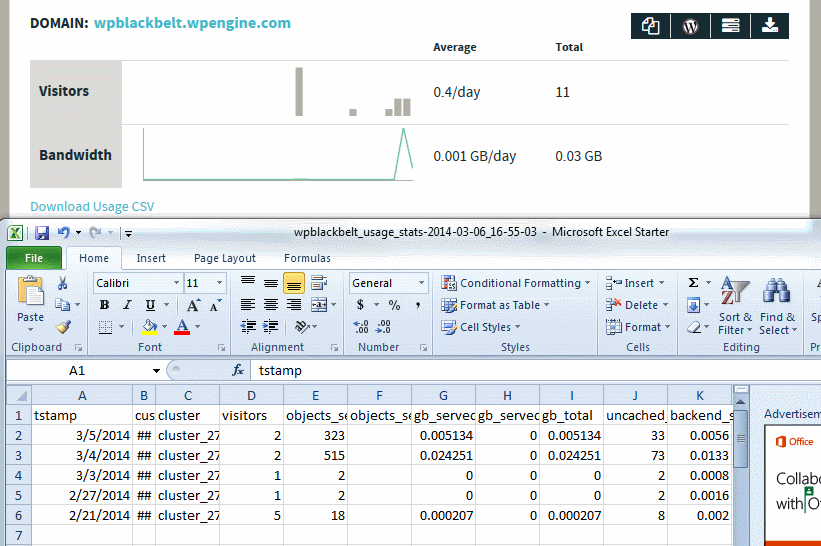Click the Paste clipboard icon
This screenshot has width=821, height=546.
pyautogui.click(x=30, y=291)
